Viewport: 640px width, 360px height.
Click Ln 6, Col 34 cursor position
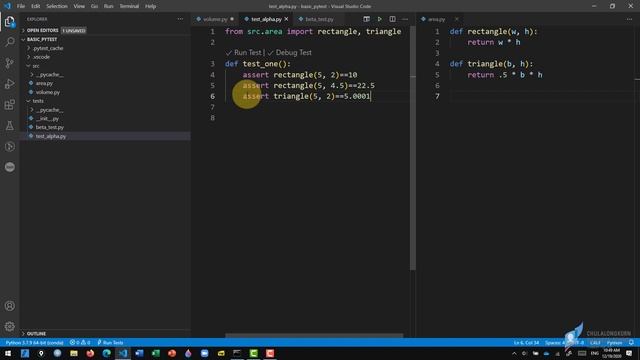(x=526, y=342)
